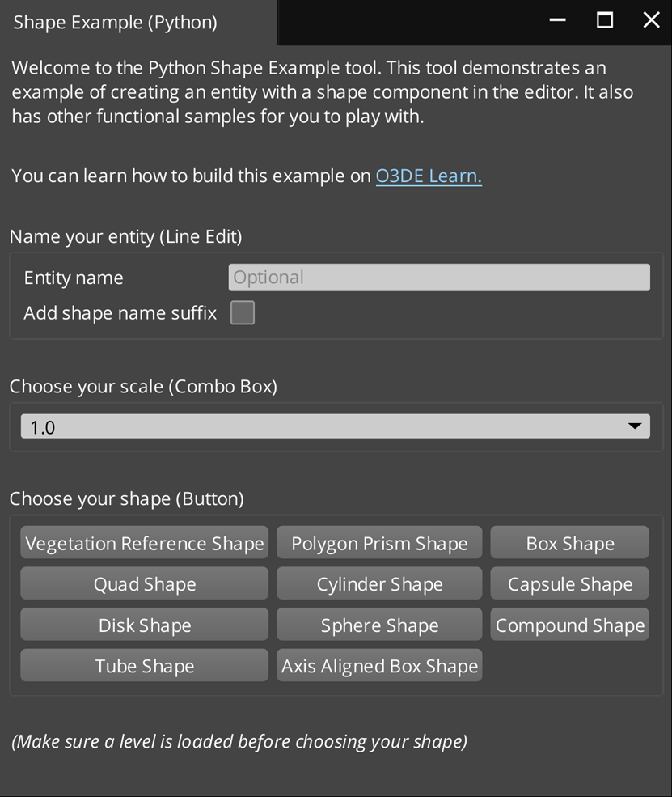Click the Shape Example (Python) title tab

click(x=116, y=23)
